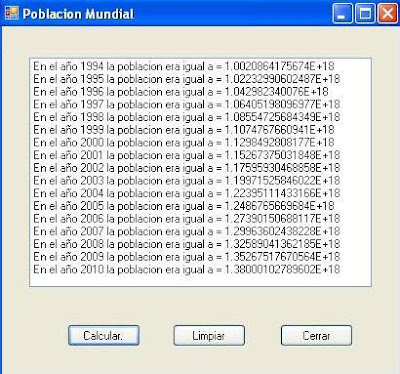400x374 pixels.
Task: Select the año 1994 result line
Action: pos(184,66)
